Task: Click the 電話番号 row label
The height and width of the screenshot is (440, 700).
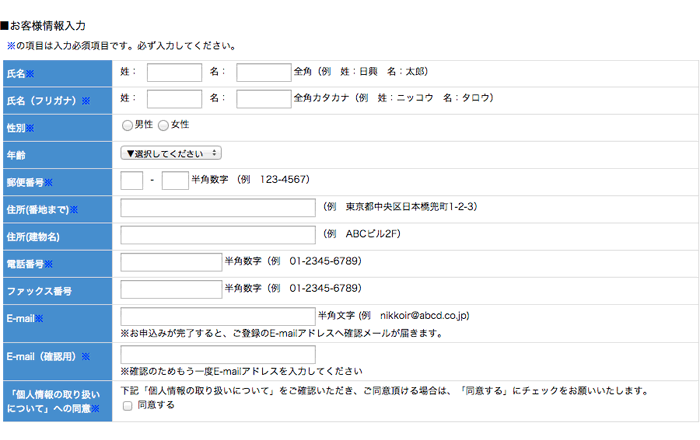Action: click(29, 264)
